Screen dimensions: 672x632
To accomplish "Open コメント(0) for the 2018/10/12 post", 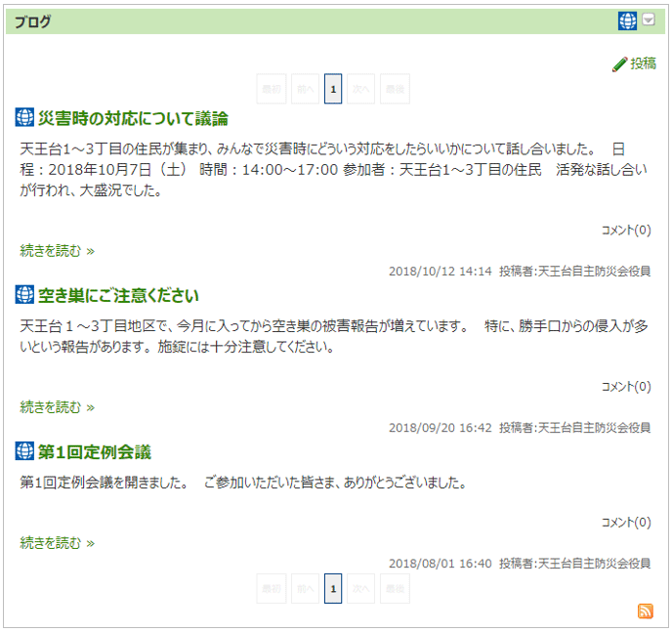I will (626, 231).
